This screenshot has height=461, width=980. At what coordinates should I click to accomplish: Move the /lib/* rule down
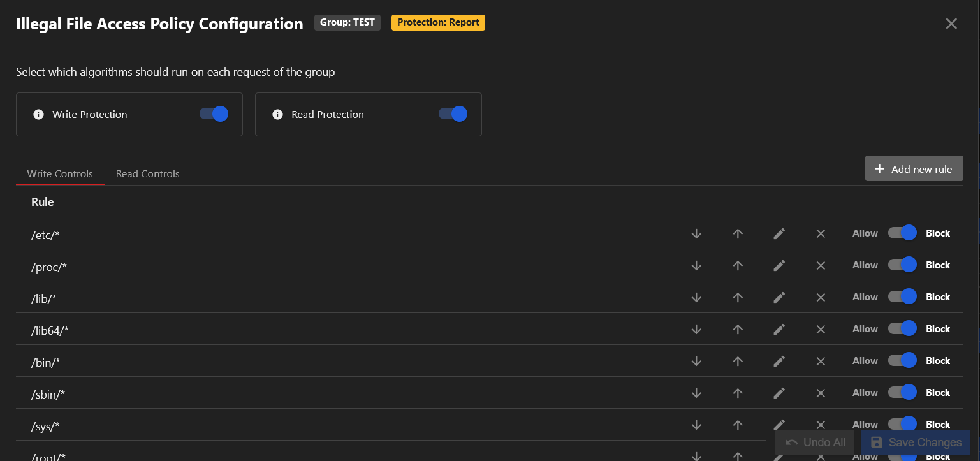696,297
